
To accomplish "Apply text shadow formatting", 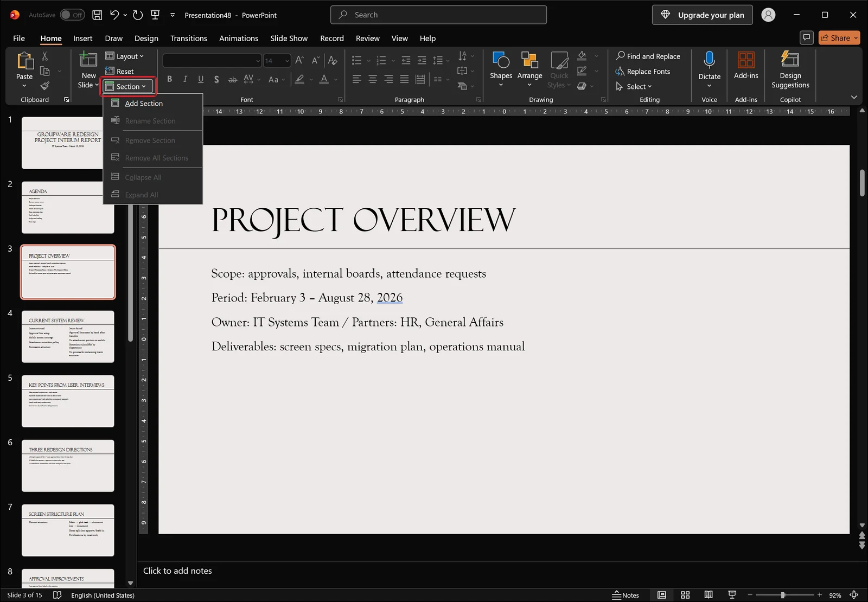I will (x=216, y=79).
